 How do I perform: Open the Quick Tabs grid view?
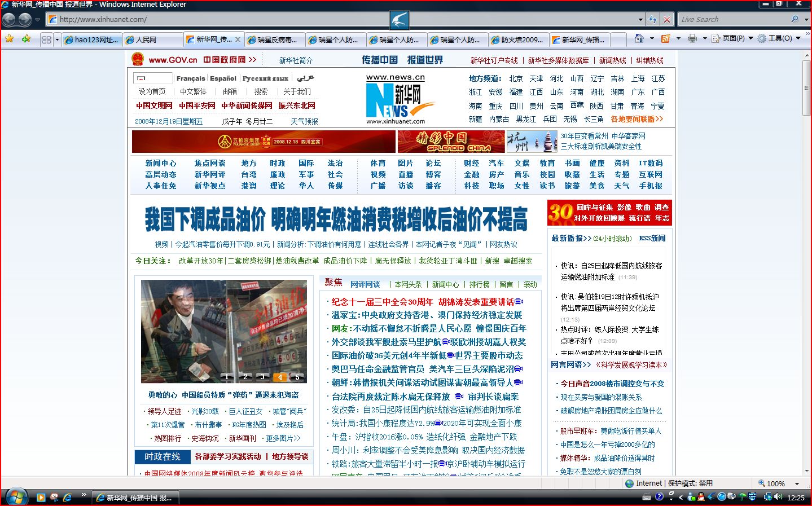[x=46, y=39]
